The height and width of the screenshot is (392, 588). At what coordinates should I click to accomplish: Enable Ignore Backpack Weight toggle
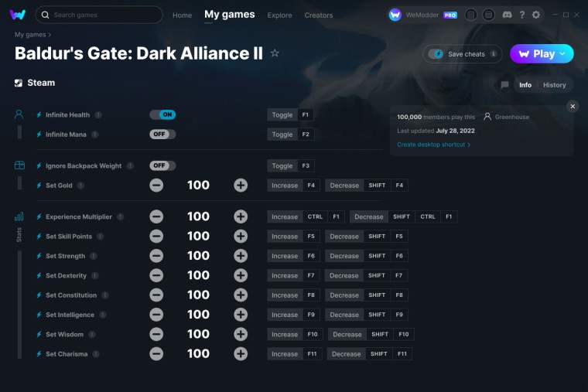(x=162, y=165)
